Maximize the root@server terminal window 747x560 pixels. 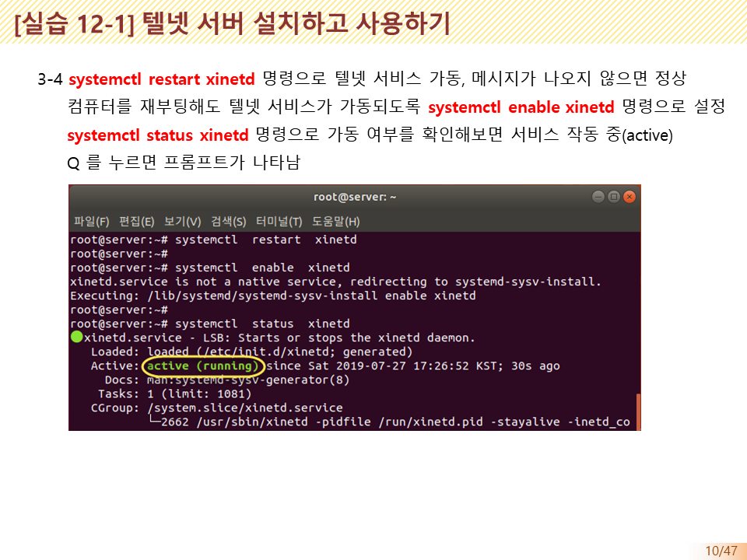click(613, 197)
